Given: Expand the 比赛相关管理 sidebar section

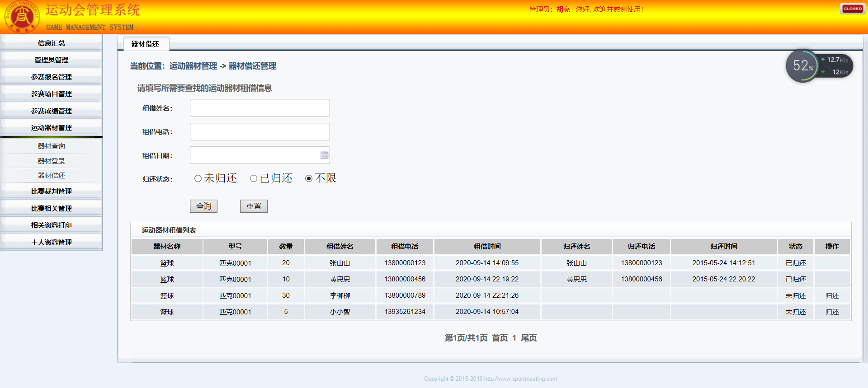Looking at the screenshot, I should coord(51,208).
